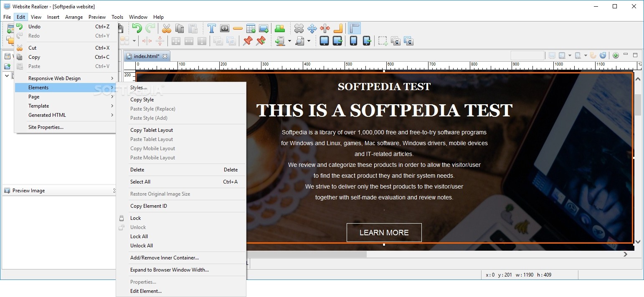Select Copy Style from the submenu
This screenshot has width=644, height=297.
(181, 100)
